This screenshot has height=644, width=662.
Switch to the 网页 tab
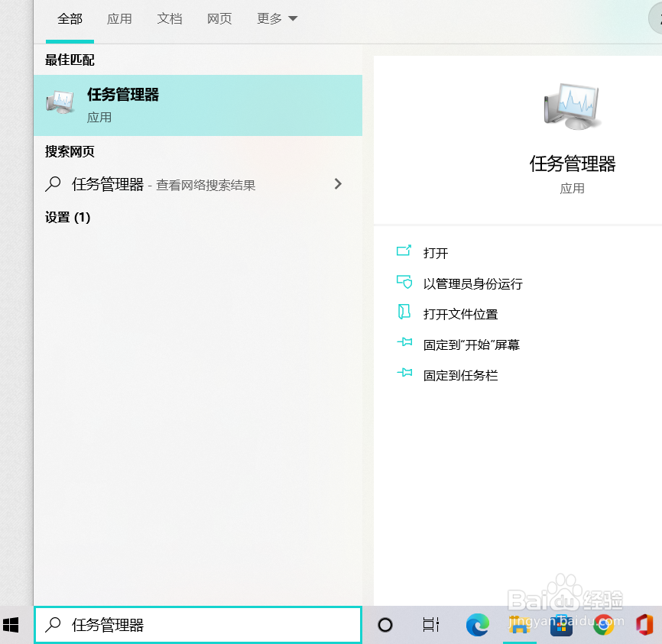click(x=219, y=19)
